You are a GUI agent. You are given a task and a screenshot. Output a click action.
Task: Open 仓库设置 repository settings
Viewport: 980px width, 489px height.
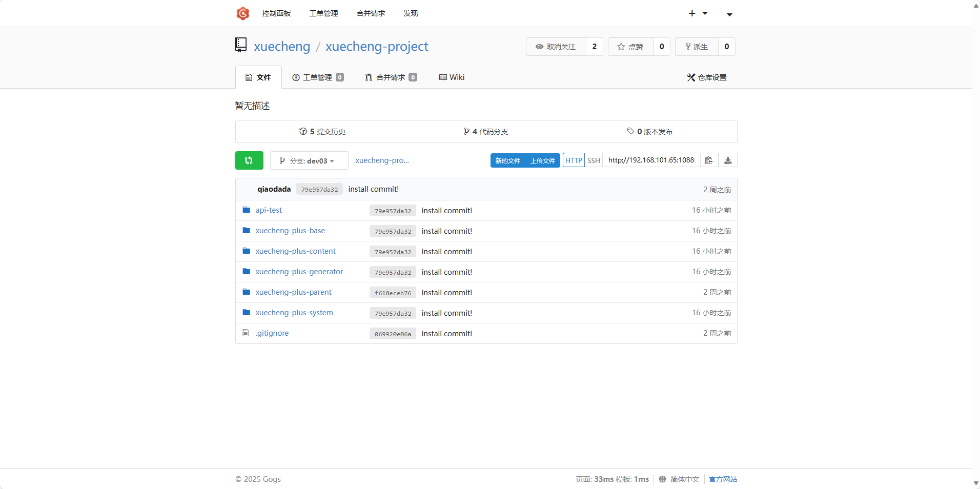pyautogui.click(x=707, y=77)
